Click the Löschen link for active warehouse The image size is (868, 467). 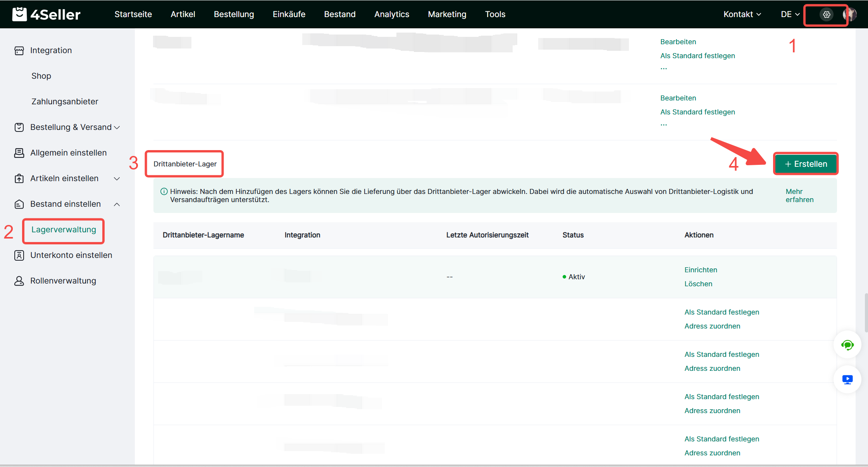[x=698, y=284]
